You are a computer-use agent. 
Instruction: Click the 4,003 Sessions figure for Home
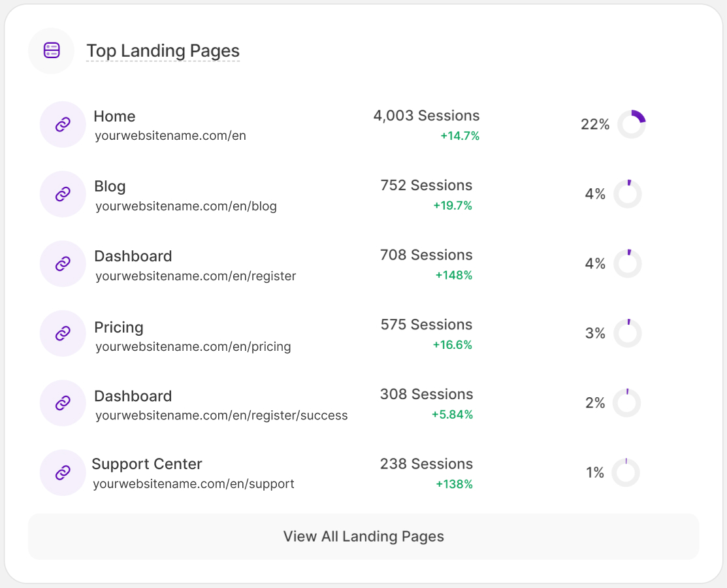pos(427,116)
